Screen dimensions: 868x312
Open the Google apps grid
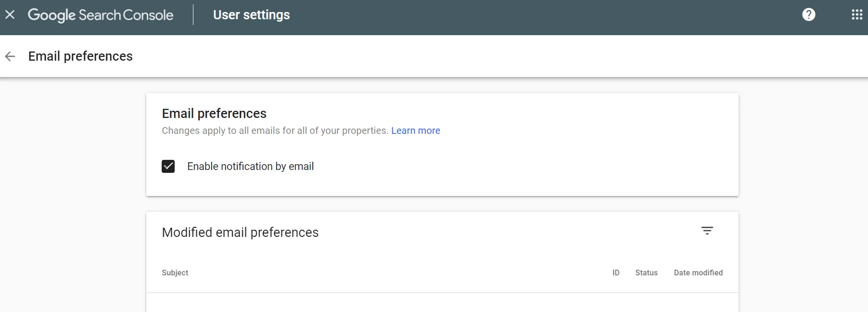point(857,15)
